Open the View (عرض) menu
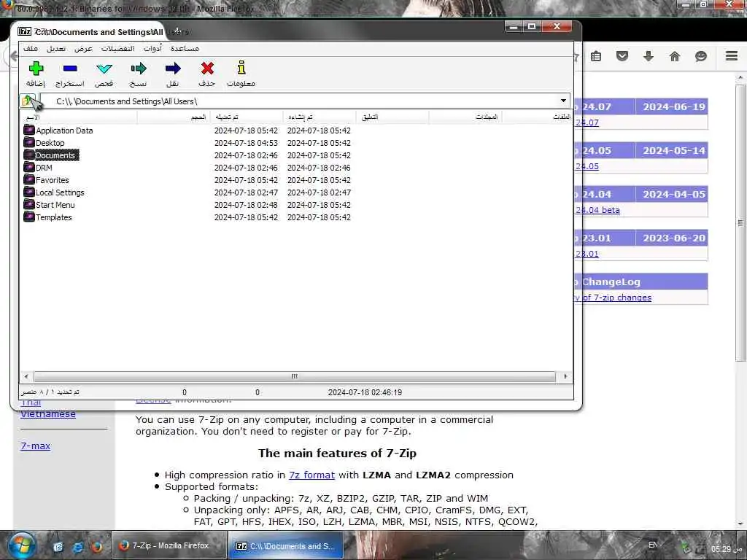The width and height of the screenshot is (747, 560). pos(83,48)
